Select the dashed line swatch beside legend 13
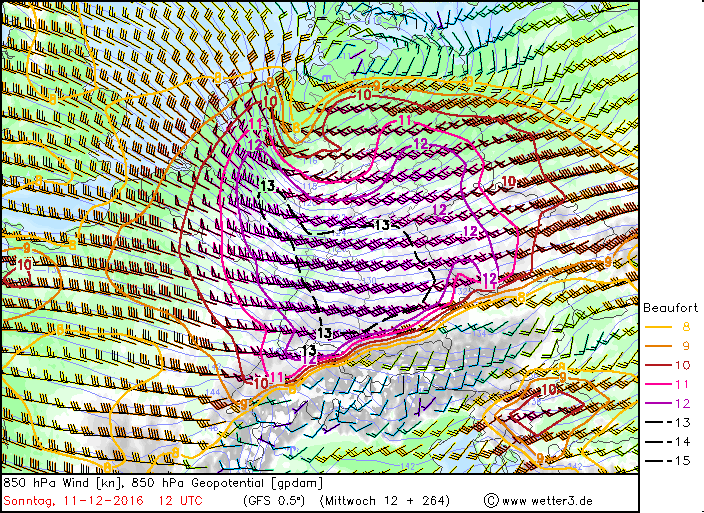The width and height of the screenshot is (704, 513). [658, 422]
